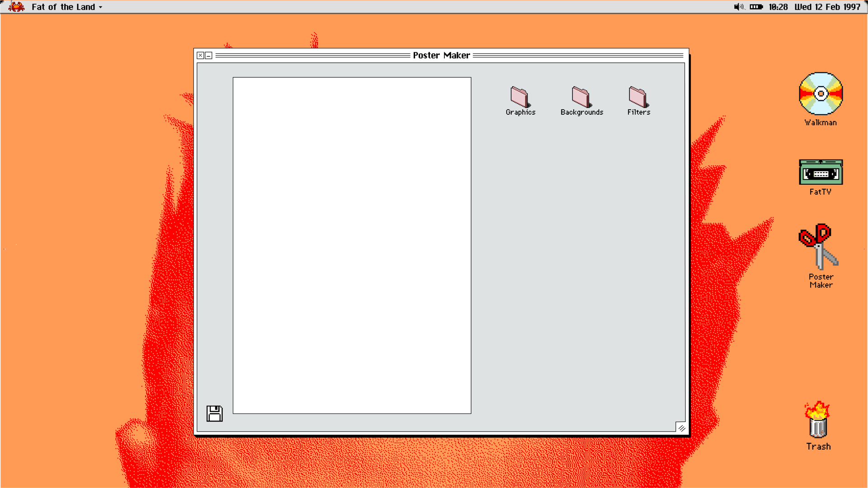868x488 pixels.
Task: Select the Walkman CD desktop icon
Action: 821,94
